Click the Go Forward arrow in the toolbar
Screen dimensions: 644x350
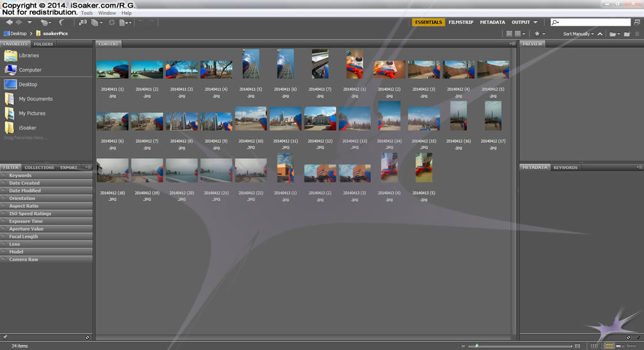tap(19, 22)
